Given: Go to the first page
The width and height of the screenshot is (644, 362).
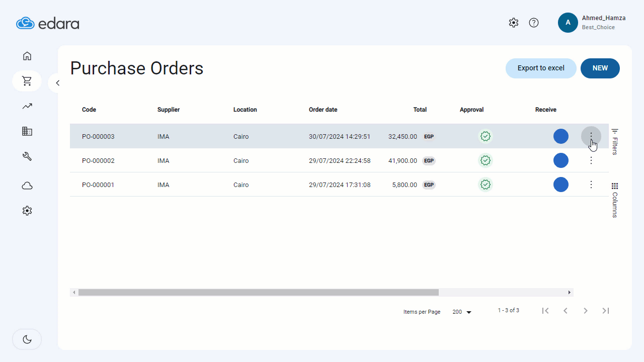Looking at the screenshot, I should click(545, 311).
